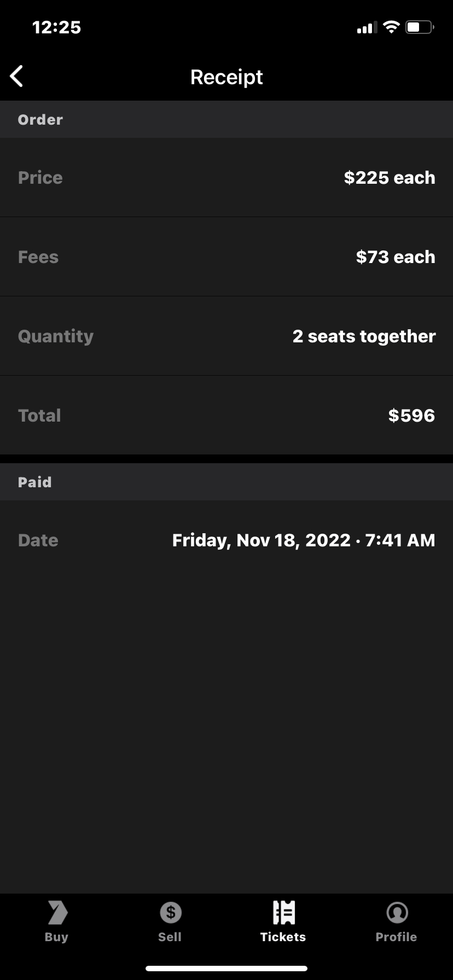Tap the $596 total amount
453x980 pixels.
click(x=411, y=416)
